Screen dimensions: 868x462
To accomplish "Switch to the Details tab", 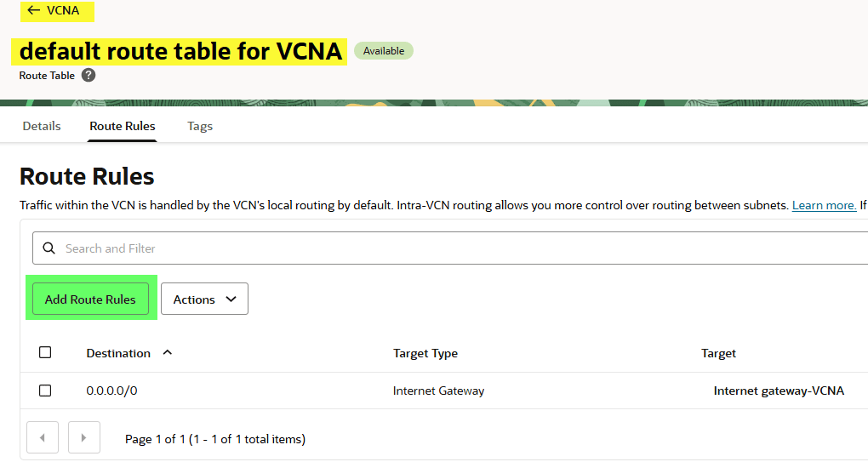I will [42, 126].
